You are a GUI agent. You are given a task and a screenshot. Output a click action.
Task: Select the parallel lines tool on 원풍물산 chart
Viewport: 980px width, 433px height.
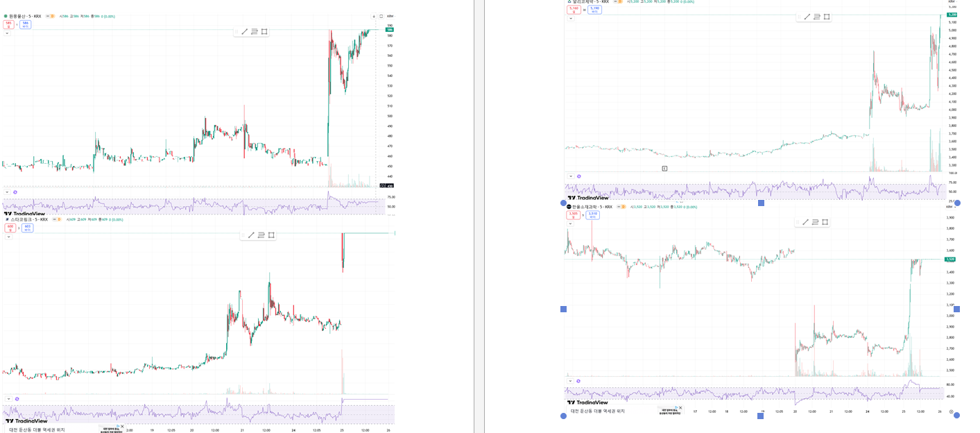[x=255, y=31]
